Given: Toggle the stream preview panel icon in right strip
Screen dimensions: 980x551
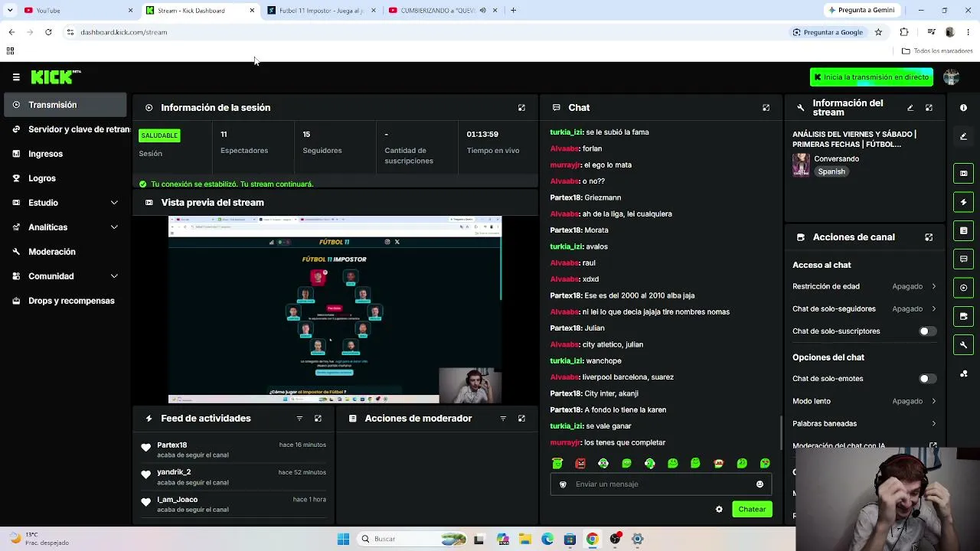Looking at the screenshot, I should coord(963,173).
